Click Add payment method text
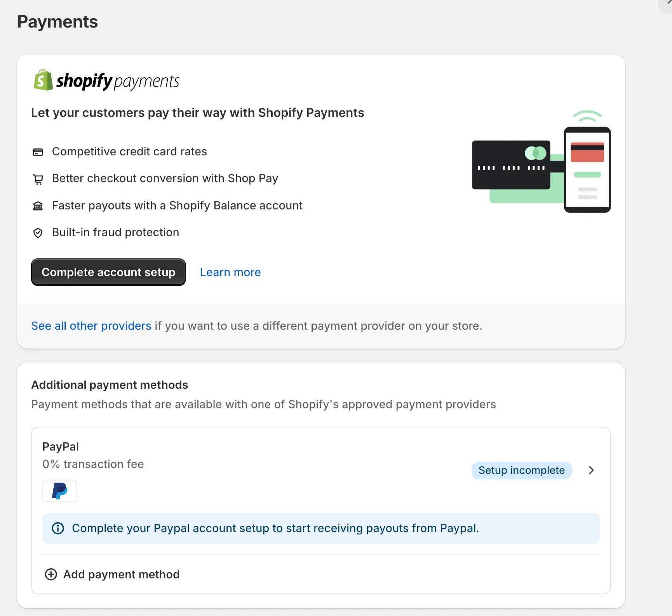The width and height of the screenshot is (672, 616). (x=121, y=574)
